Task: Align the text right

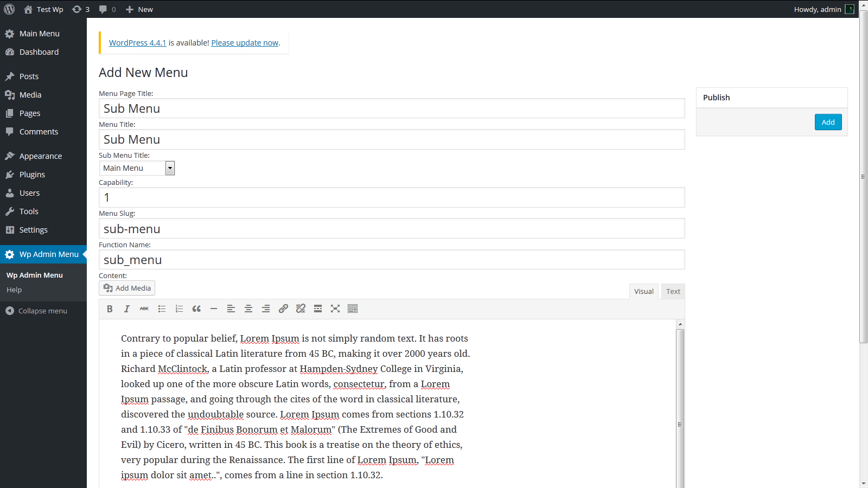Action: coord(266,309)
